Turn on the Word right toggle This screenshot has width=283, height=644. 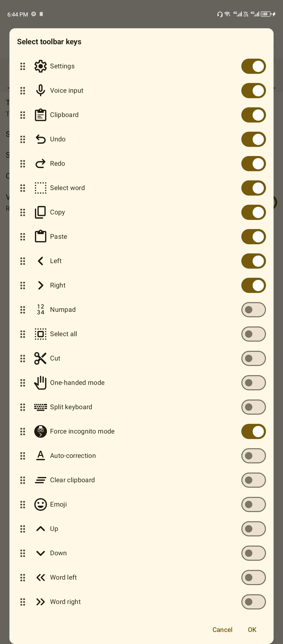click(254, 602)
